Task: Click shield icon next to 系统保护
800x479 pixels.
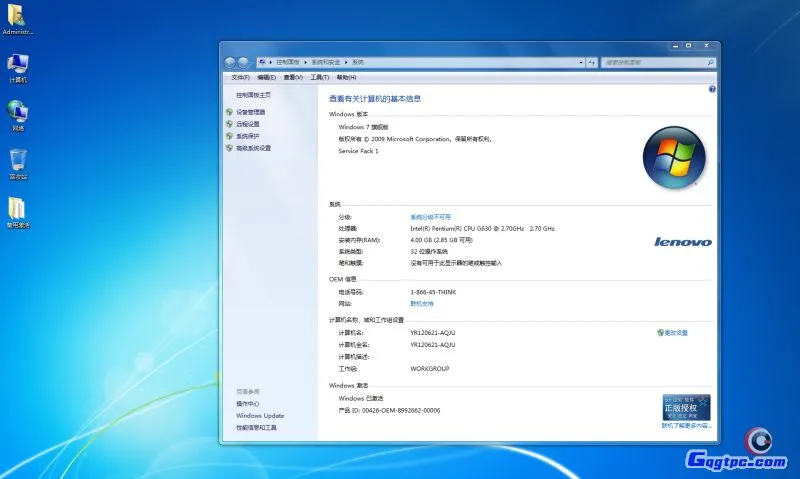Action: (230, 136)
